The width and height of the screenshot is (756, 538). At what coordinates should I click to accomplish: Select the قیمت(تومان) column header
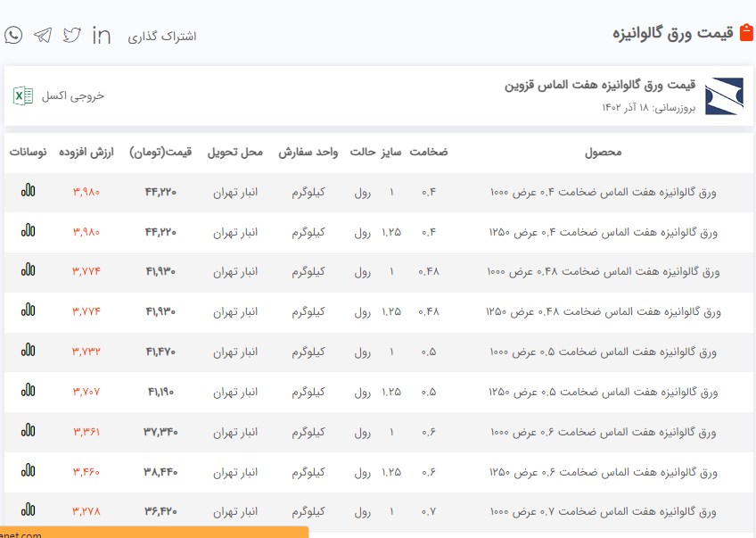(x=160, y=153)
